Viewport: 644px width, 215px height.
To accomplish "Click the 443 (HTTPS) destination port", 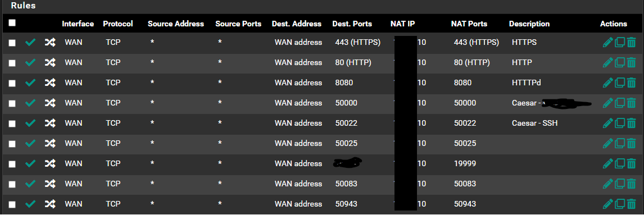I will (358, 42).
